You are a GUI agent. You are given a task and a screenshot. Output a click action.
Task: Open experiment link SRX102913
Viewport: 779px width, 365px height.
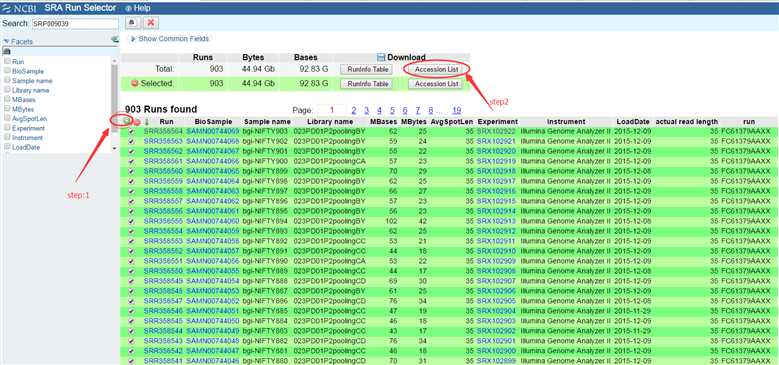496,221
